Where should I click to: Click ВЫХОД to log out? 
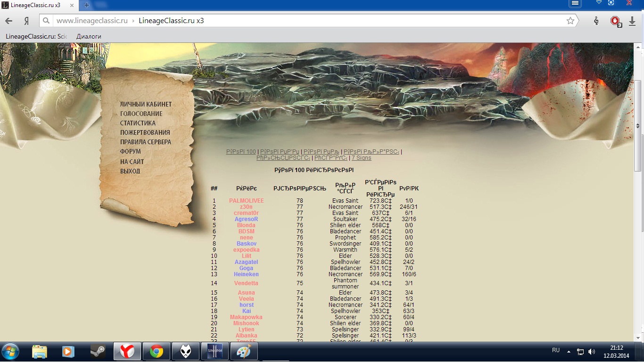coord(130,171)
